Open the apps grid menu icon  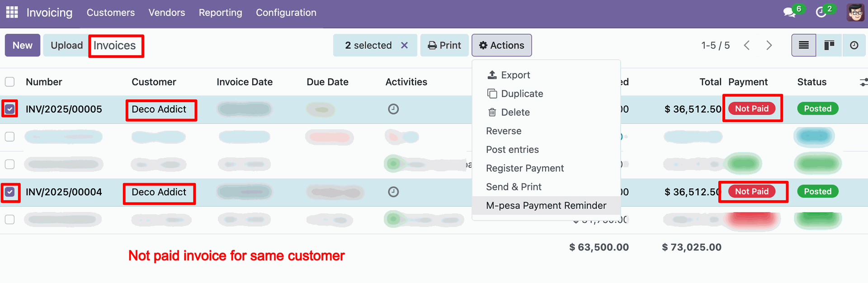tap(12, 12)
